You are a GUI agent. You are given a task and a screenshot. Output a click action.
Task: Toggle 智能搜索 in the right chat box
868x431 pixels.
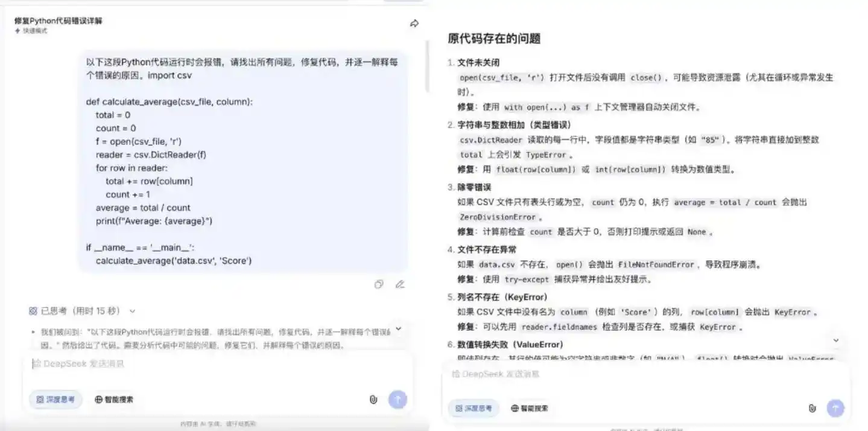pyautogui.click(x=529, y=409)
